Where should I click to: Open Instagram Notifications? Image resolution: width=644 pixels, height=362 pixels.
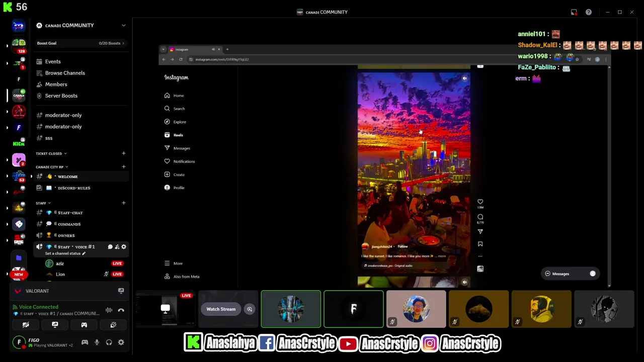pyautogui.click(x=180, y=161)
